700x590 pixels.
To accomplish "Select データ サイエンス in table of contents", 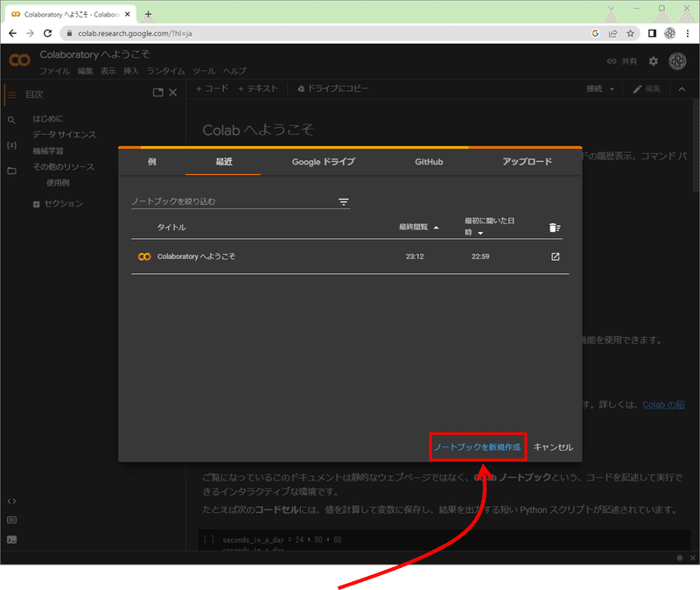I will click(x=64, y=135).
